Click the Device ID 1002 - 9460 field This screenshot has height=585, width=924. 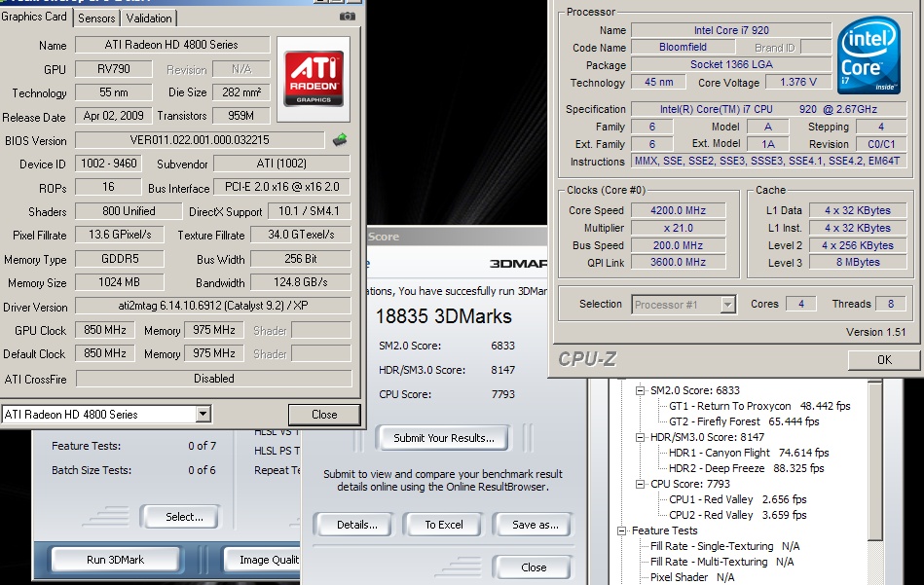[108, 164]
